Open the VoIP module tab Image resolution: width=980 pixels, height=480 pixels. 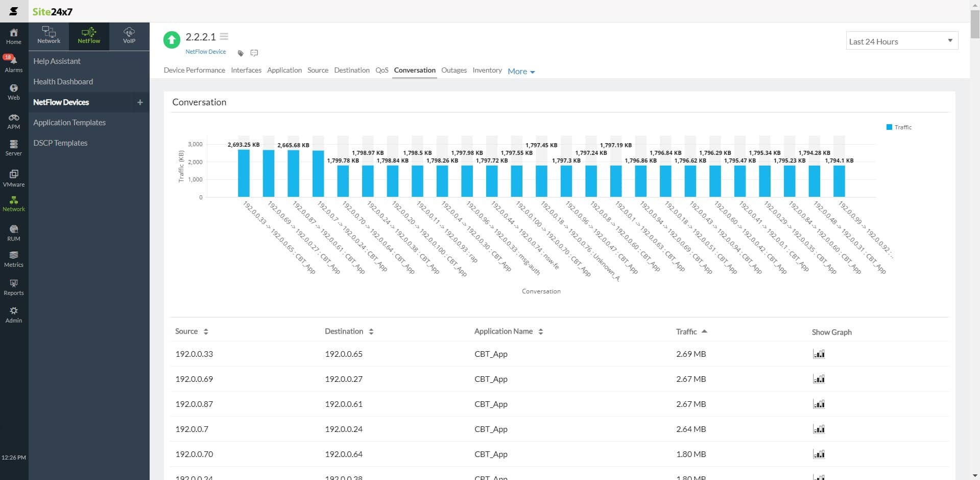pos(129,36)
